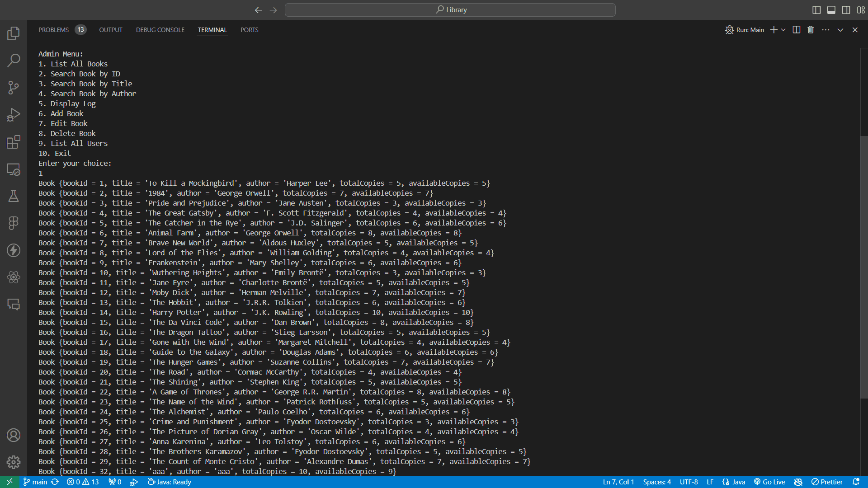Open terminal views and more actions menu
This screenshot has height=488, width=868.
pos(826,30)
